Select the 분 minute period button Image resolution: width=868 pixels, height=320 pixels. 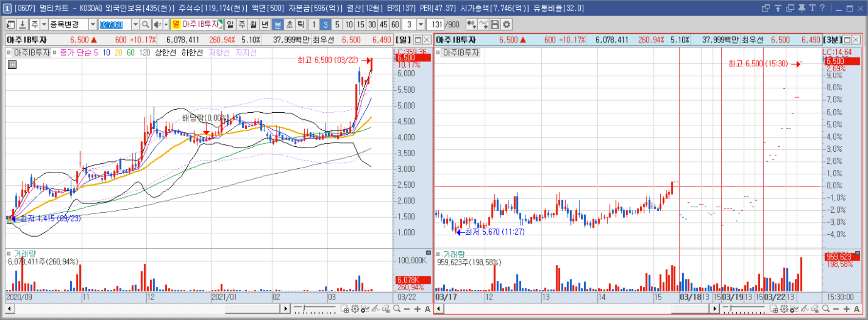(277, 24)
